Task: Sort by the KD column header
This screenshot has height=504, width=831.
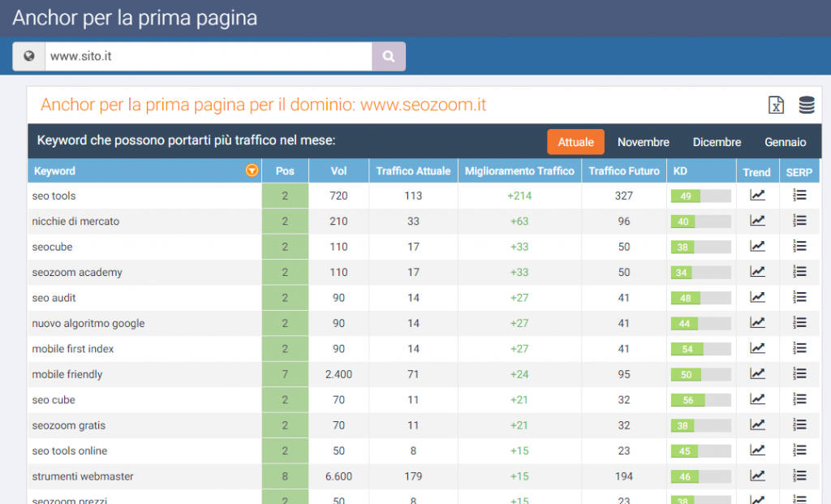Action: [700, 170]
